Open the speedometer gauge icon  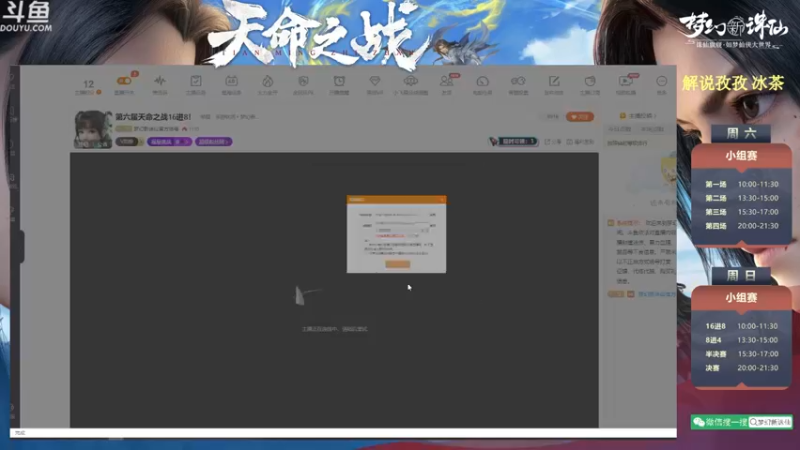[483, 81]
